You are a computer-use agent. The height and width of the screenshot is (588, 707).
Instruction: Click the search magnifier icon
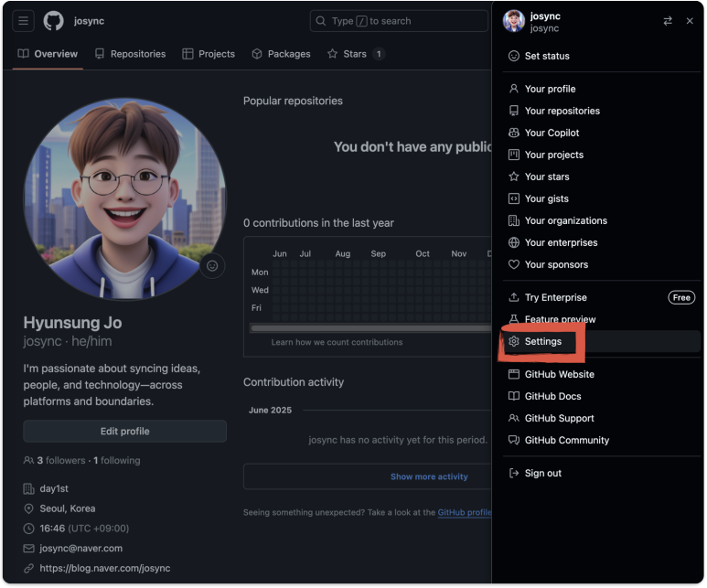(x=321, y=21)
